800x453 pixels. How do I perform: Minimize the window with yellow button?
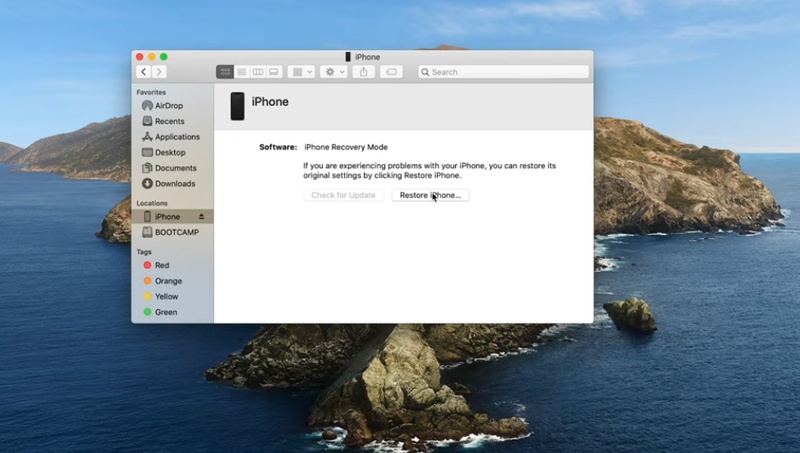(x=152, y=57)
